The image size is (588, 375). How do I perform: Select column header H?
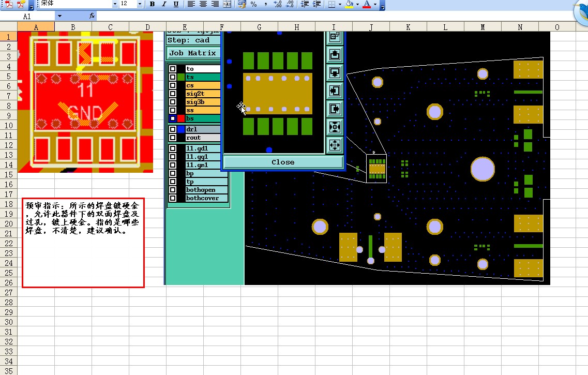[x=297, y=27]
